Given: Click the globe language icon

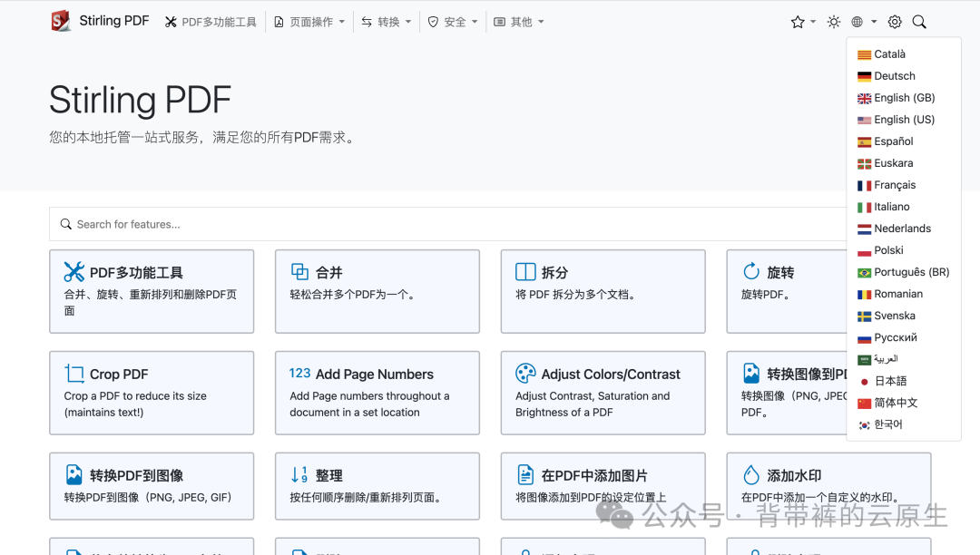Looking at the screenshot, I should point(857,22).
